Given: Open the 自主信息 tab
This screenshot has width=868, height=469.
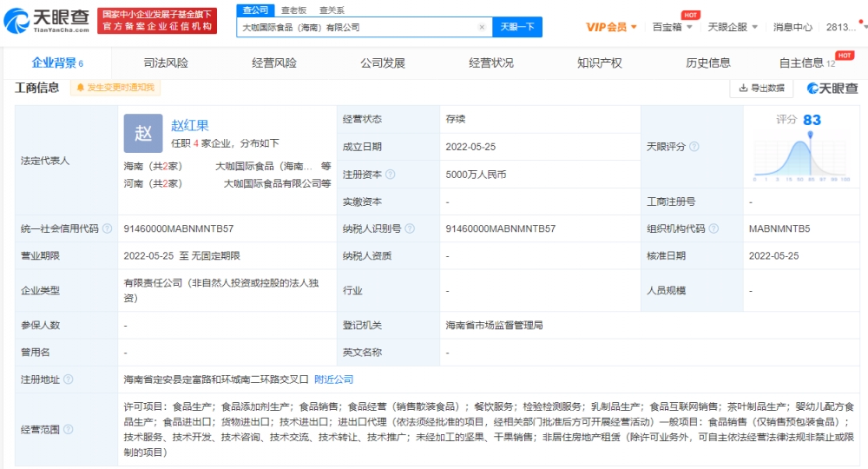Looking at the screenshot, I should point(806,63).
